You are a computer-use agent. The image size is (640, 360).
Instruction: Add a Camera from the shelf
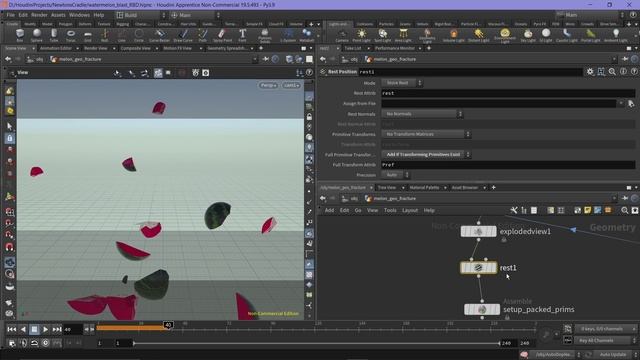coord(342,35)
